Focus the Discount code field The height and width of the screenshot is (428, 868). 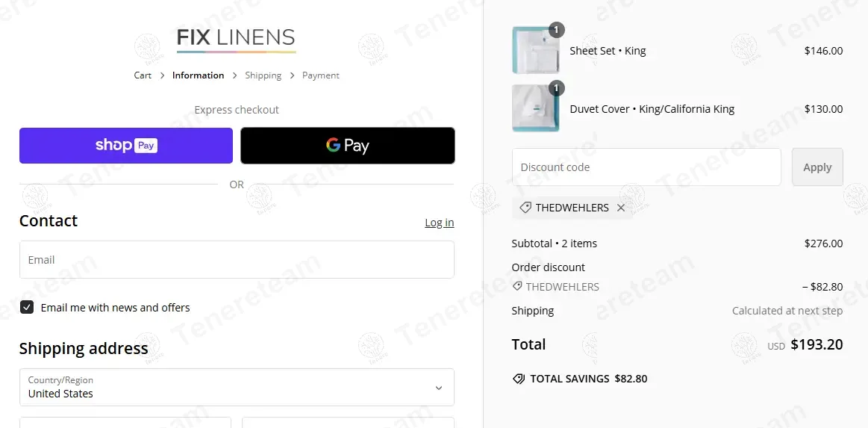click(x=646, y=167)
